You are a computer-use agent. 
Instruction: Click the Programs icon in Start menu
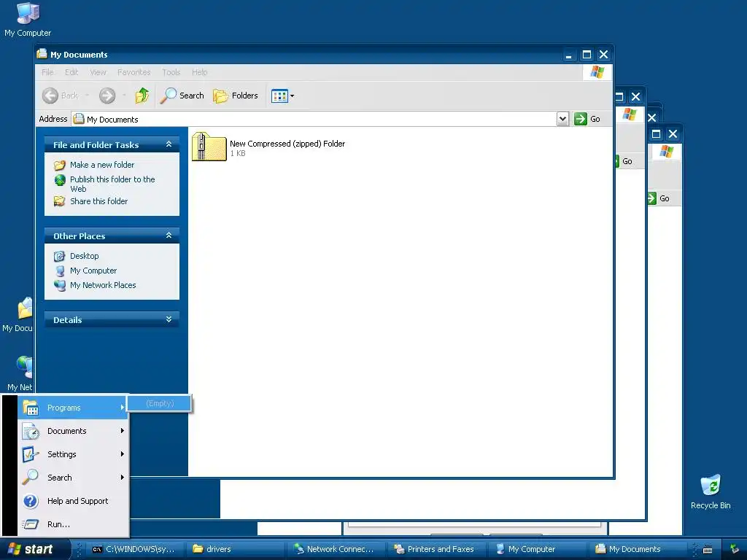[31, 408]
